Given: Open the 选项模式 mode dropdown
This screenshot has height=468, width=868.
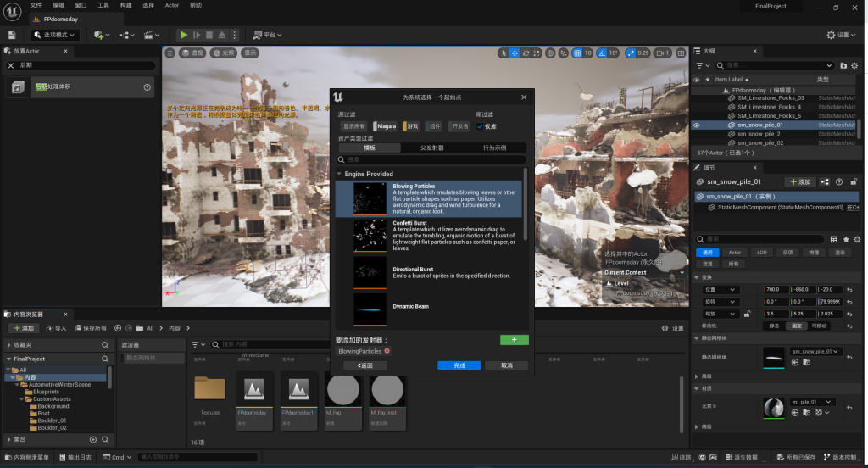Looking at the screenshot, I should [x=53, y=35].
